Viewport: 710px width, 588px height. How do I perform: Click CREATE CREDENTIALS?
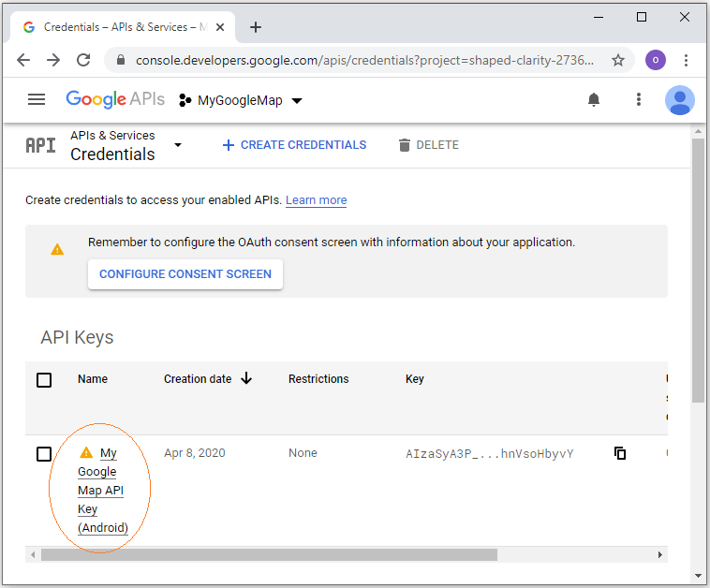pos(294,145)
